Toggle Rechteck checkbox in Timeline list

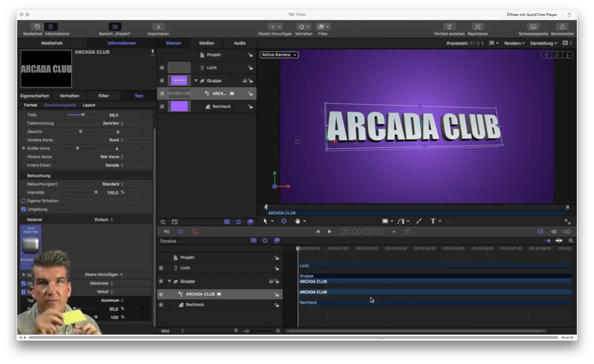[x=161, y=305]
